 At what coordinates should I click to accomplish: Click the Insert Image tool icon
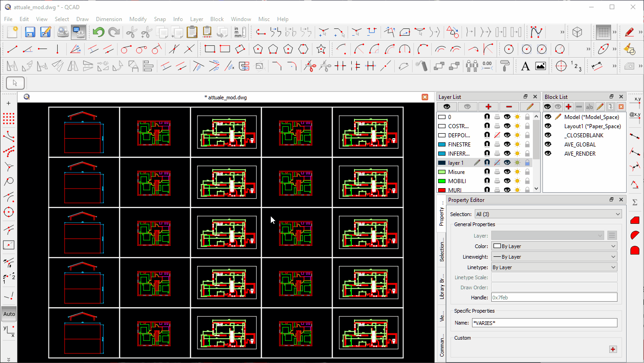pos(541,66)
